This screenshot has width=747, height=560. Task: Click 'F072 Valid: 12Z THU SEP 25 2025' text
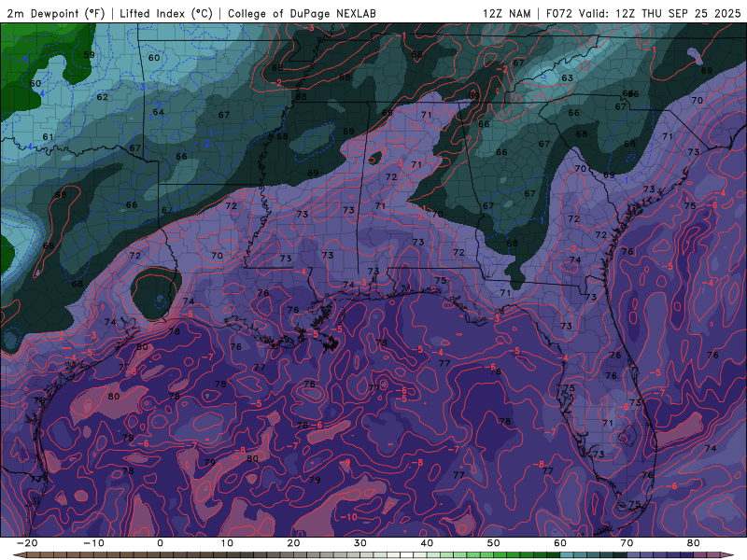(643, 13)
